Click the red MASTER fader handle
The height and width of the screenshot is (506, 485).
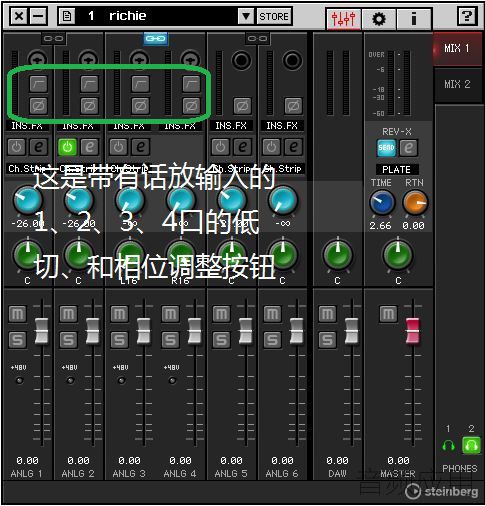pyautogui.click(x=413, y=331)
